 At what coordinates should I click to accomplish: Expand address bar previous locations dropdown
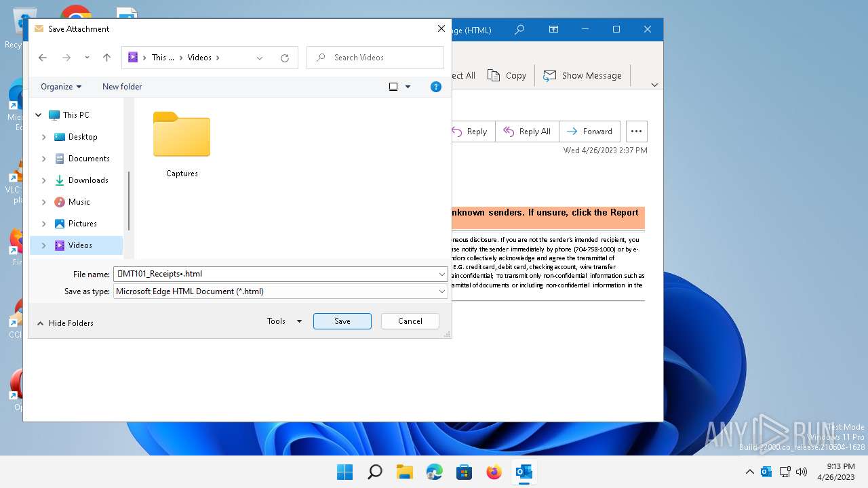click(260, 58)
